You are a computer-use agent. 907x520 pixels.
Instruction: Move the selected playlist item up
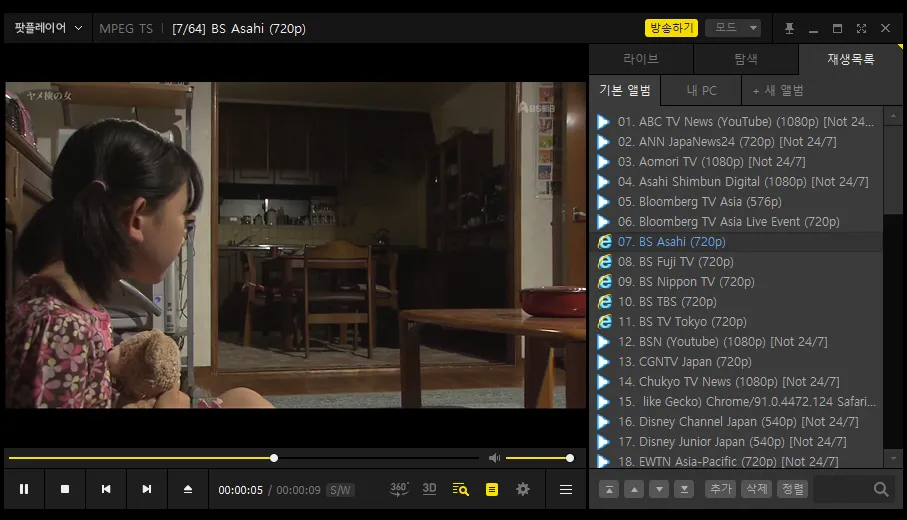coord(634,489)
